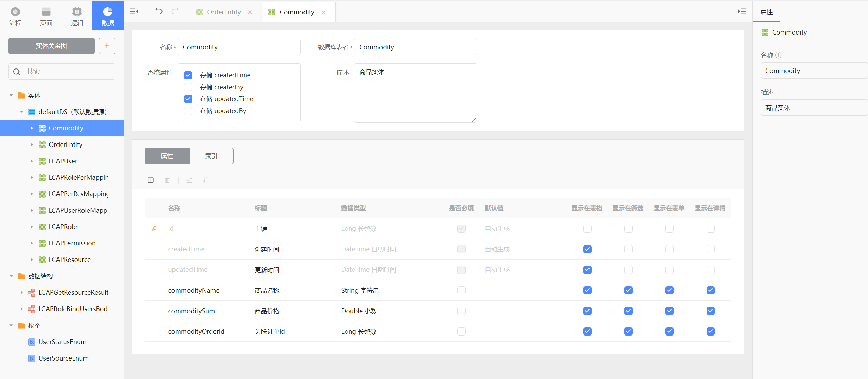
Task: Click the 名称 field in properties panel
Action: click(x=814, y=71)
